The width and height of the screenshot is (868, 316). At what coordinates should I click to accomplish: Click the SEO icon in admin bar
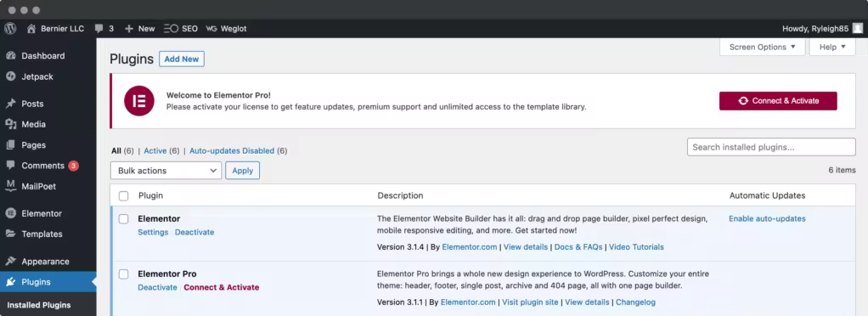click(171, 28)
